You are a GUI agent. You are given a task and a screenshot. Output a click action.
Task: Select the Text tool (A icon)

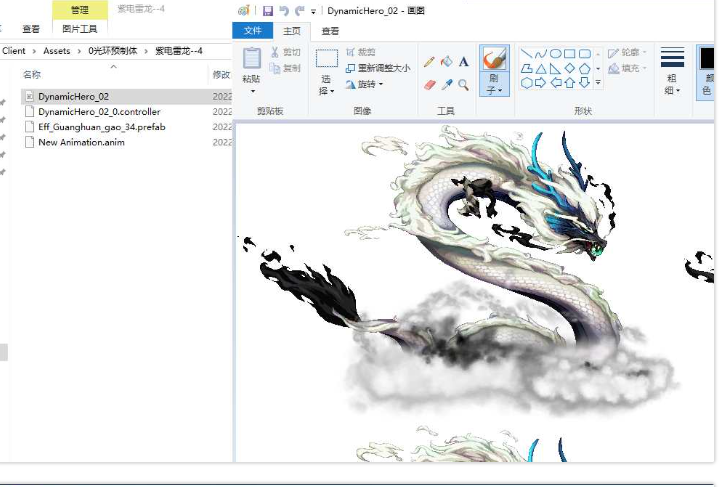463,62
